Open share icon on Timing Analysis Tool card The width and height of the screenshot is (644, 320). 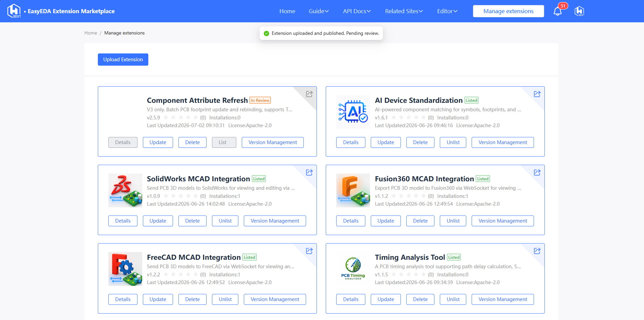pos(537,251)
